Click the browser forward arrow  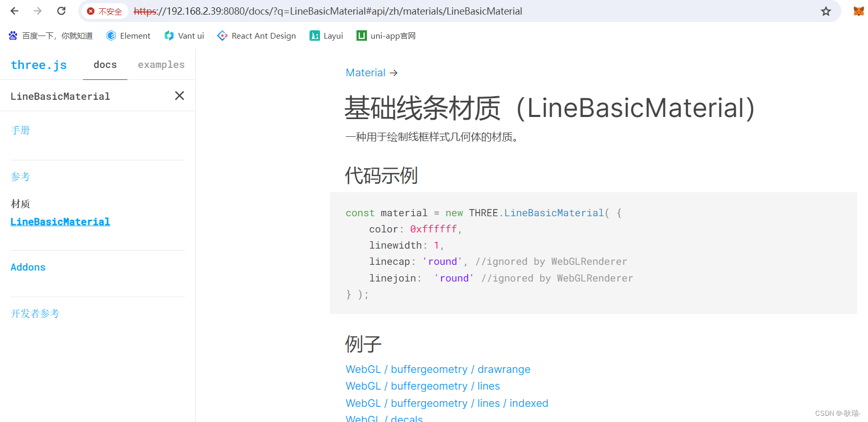click(38, 11)
